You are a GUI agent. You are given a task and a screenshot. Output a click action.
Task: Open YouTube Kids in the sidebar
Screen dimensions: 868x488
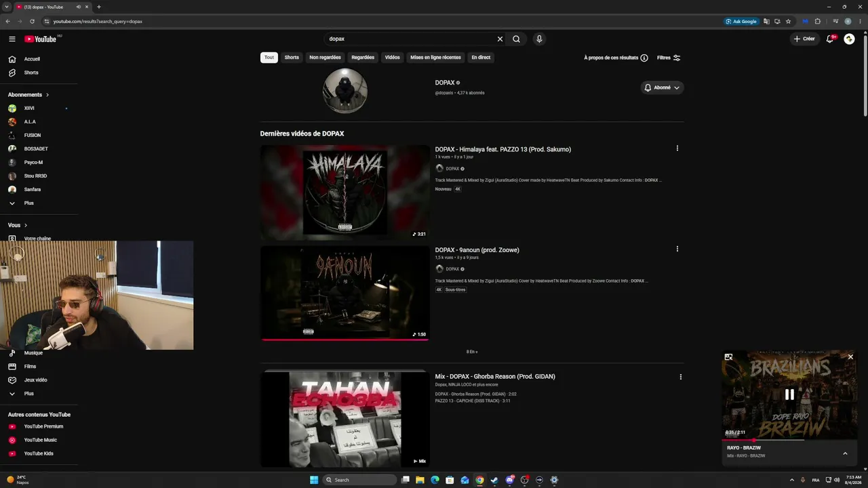click(39, 453)
